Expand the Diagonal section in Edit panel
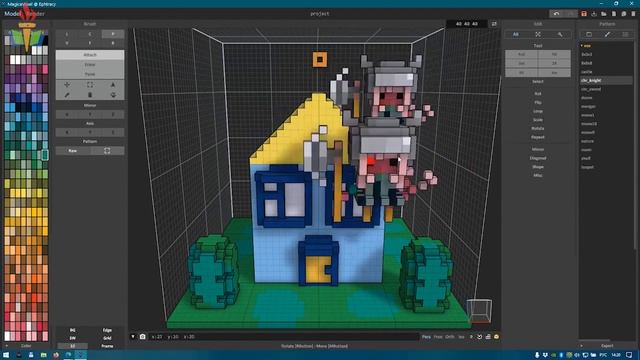Screen dimensions: 640x360 click(x=538, y=158)
